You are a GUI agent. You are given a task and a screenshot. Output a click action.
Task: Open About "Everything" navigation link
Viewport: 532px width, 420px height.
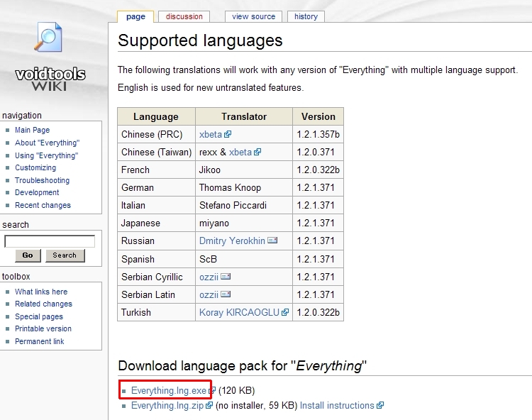pos(47,143)
